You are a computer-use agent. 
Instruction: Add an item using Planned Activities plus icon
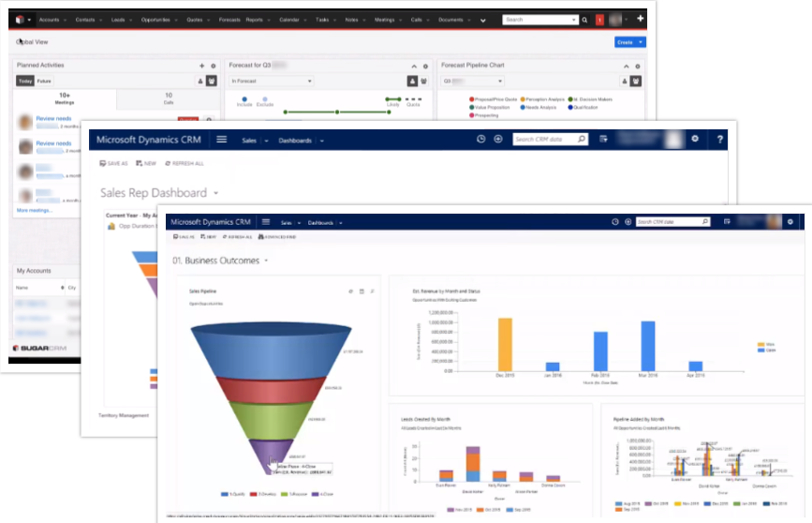[202, 66]
